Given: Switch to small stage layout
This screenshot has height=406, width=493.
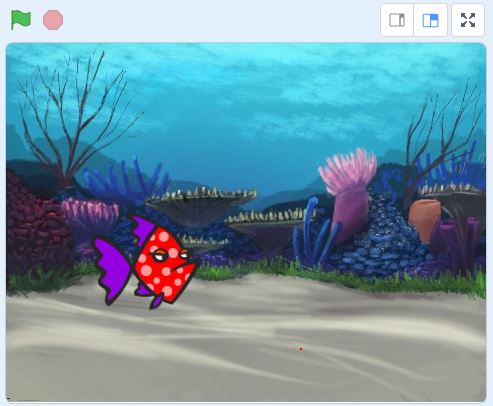Looking at the screenshot, I should tap(397, 20).
